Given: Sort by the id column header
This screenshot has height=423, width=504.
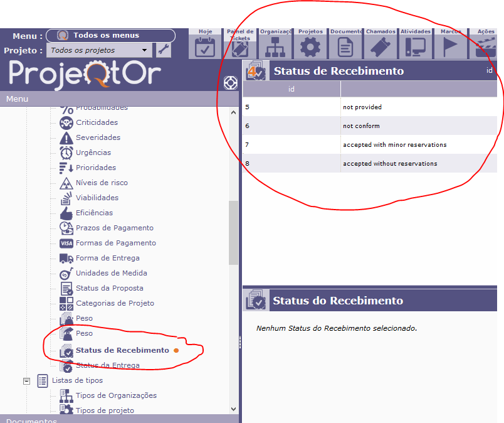Looking at the screenshot, I should (x=291, y=89).
